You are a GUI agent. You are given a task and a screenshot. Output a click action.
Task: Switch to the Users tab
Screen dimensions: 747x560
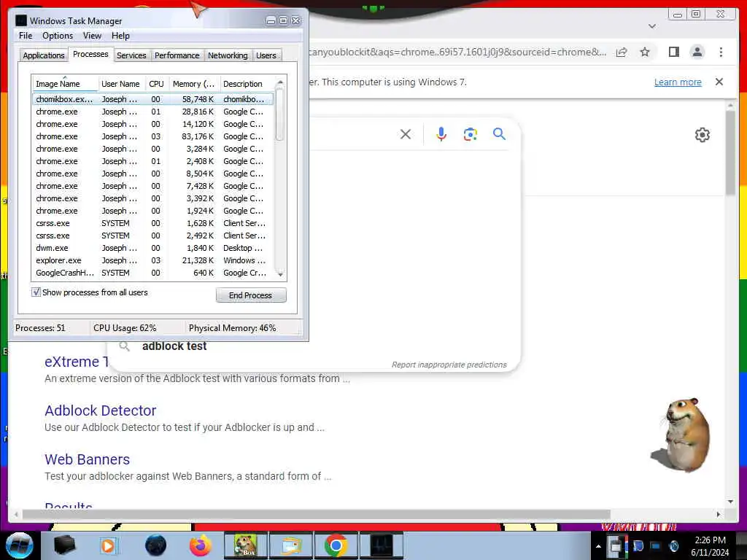click(x=266, y=55)
